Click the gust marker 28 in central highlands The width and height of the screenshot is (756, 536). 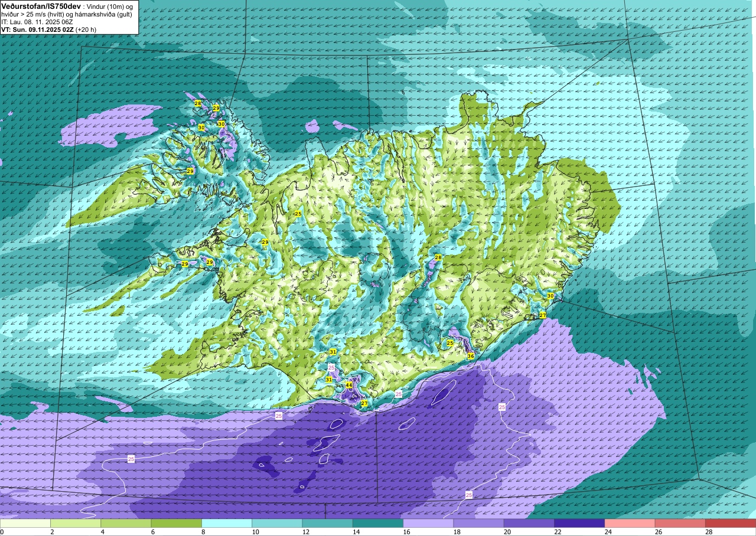438,257
